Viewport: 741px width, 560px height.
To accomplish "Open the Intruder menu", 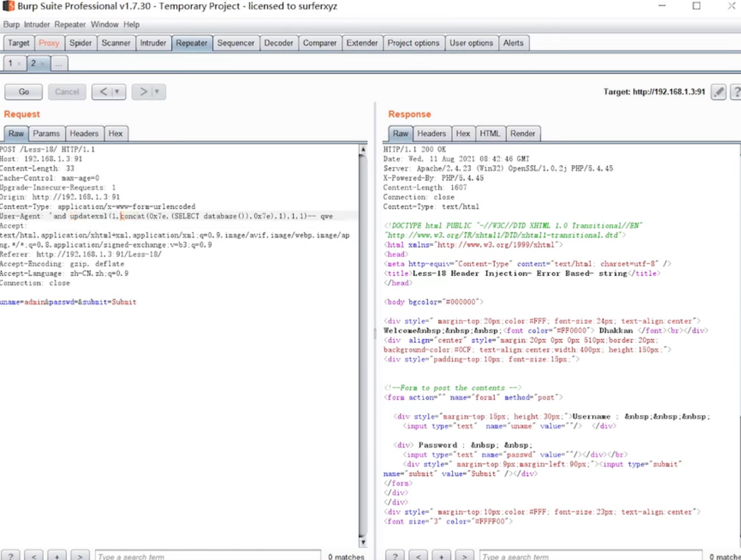I will pyautogui.click(x=36, y=24).
